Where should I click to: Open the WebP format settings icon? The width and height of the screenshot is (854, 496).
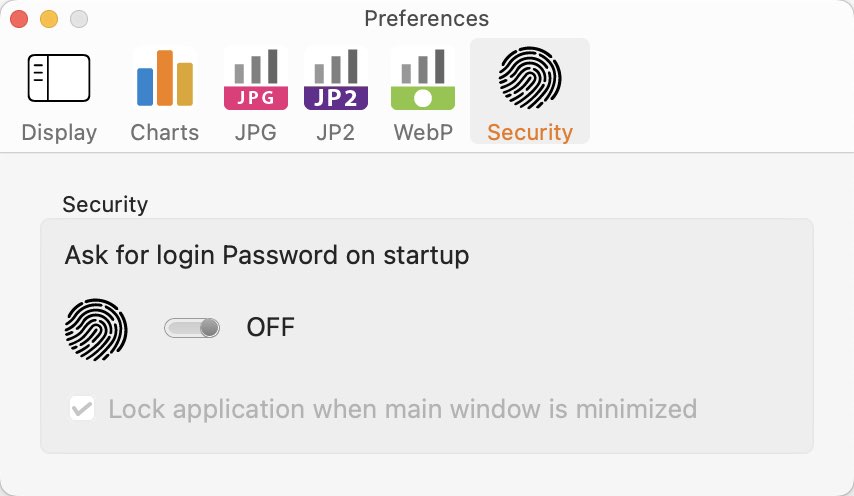pos(423,79)
